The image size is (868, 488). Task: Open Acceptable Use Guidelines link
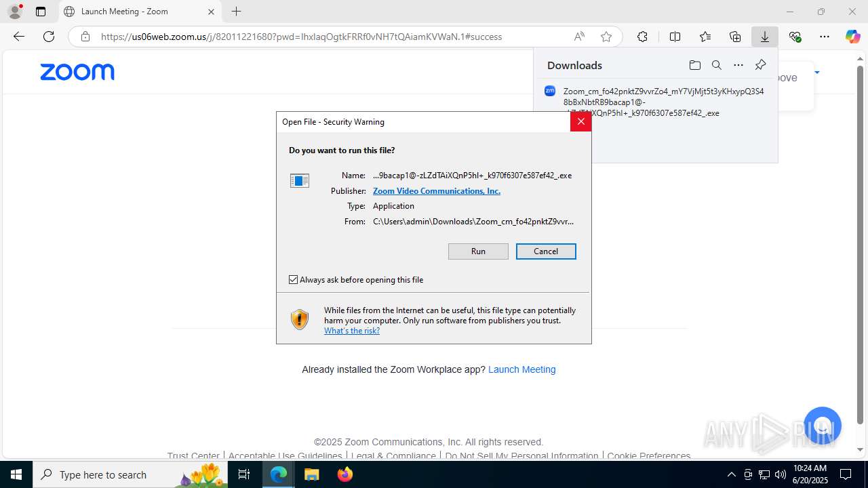tap(285, 456)
